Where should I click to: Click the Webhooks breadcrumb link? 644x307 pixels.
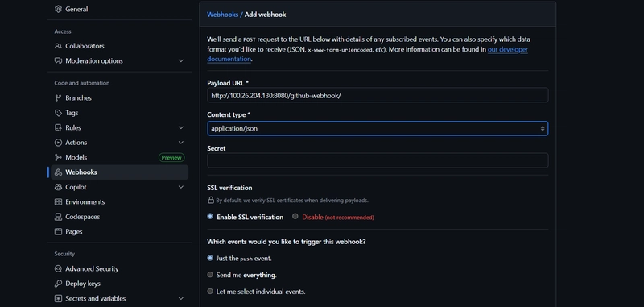coord(222,15)
